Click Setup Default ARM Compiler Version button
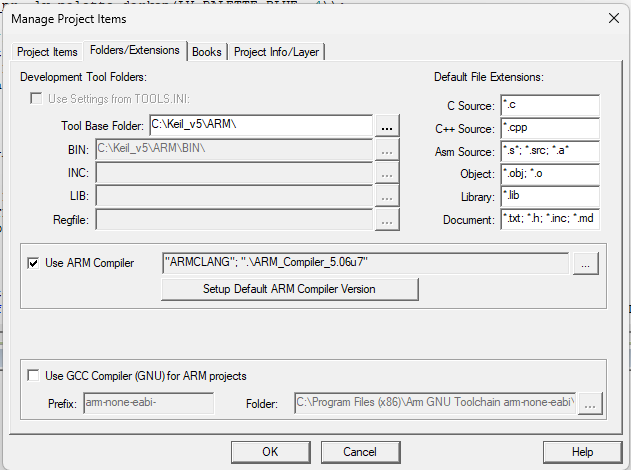The image size is (631, 470). [x=289, y=289]
